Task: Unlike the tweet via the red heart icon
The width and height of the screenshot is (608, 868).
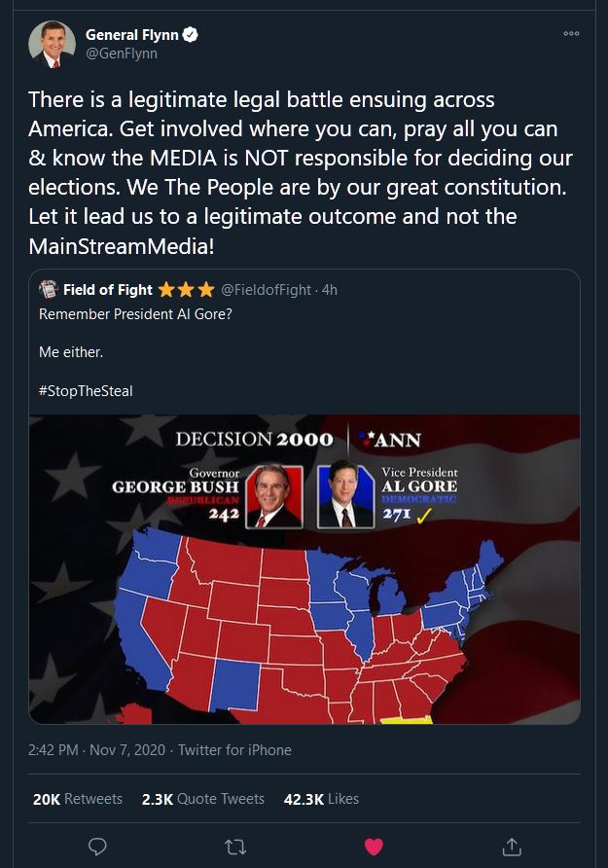Action: pyautogui.click(x=374, y=847)
